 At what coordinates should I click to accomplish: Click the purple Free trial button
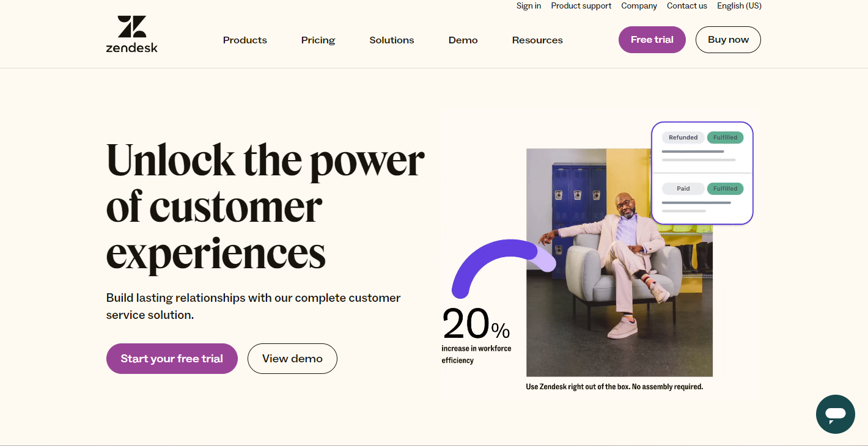coord(652,40)
